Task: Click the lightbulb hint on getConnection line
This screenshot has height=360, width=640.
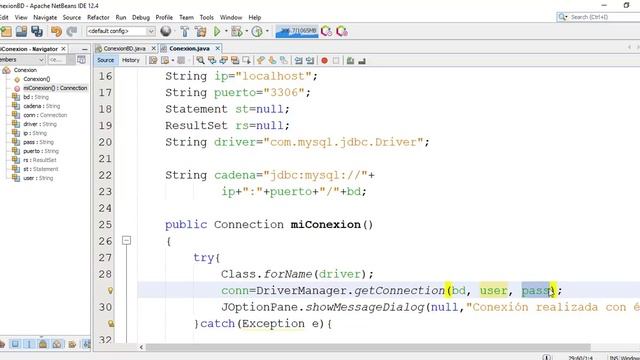Action: point(110,291)
